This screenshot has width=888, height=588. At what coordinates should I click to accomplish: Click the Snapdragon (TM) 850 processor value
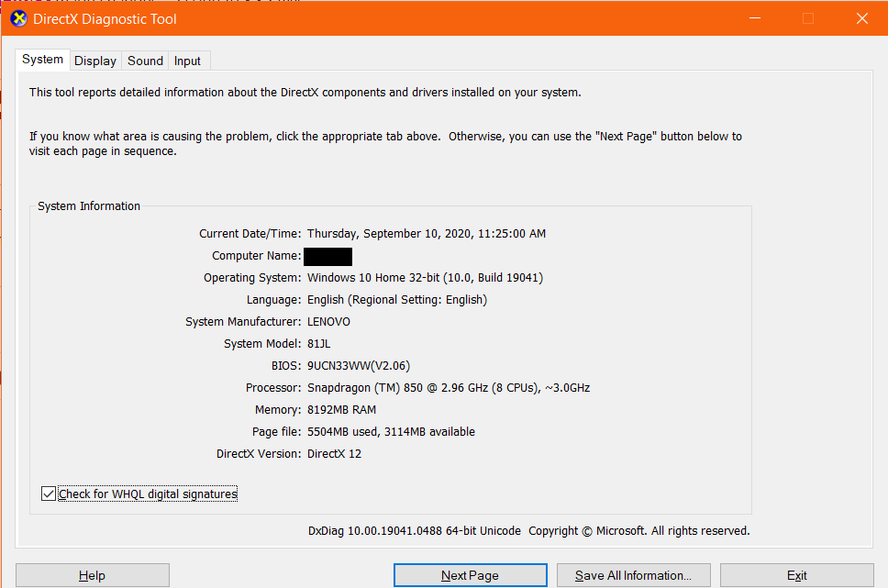coord(449,388)
